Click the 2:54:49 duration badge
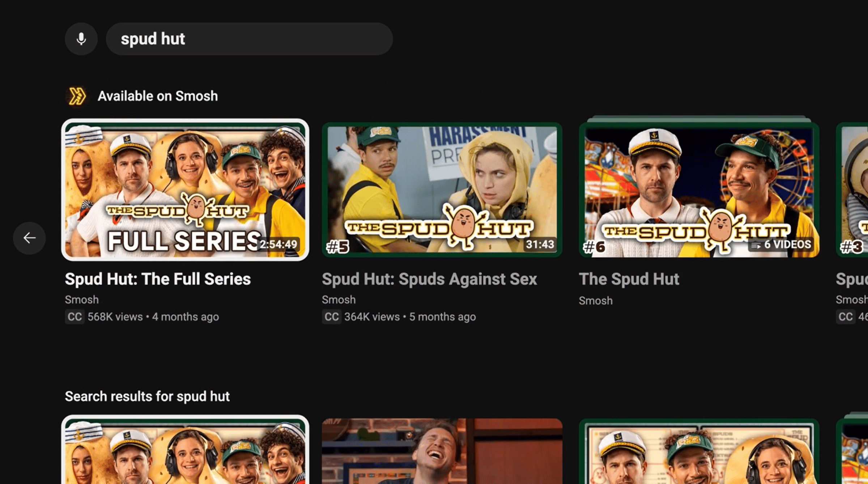This screenshot has height=484, width=868. coord(278,244)
